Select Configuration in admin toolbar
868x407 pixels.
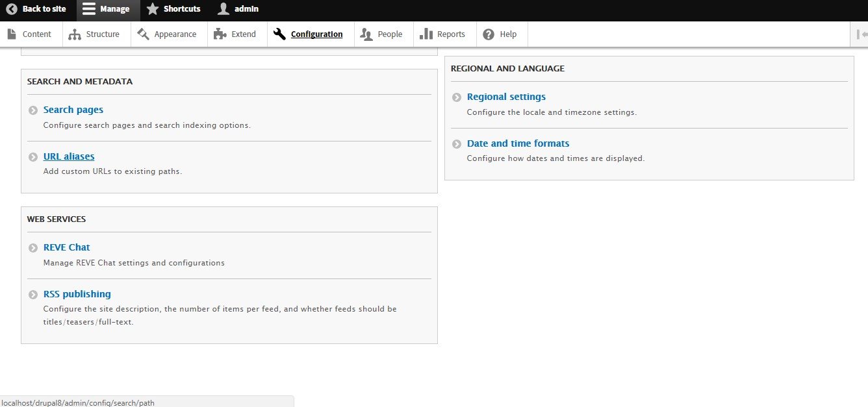click(x=316, y=34)
